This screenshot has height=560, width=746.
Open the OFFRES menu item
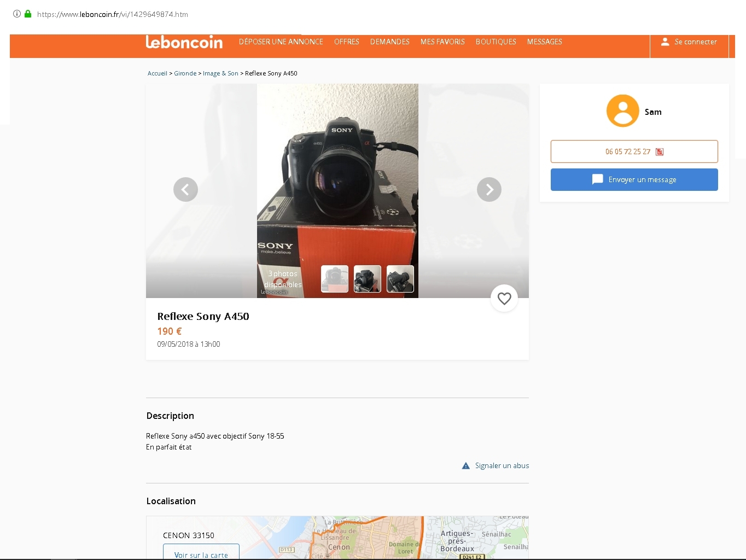click(347, 42)
